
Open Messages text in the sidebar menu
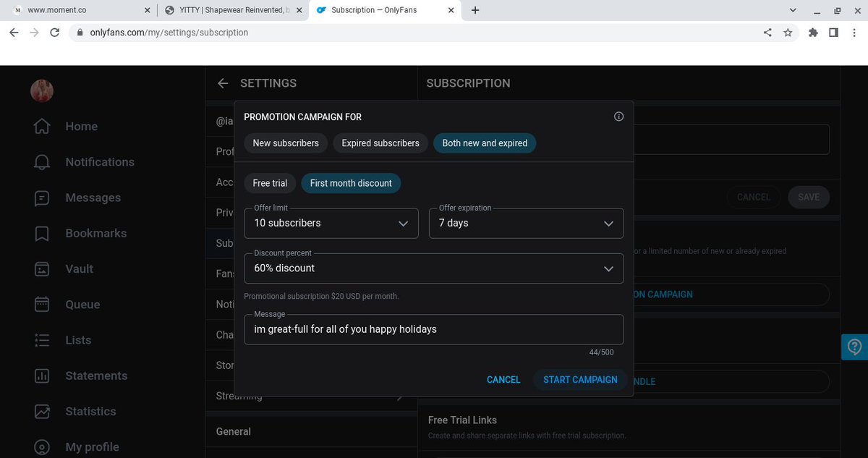tap(93, 198)
